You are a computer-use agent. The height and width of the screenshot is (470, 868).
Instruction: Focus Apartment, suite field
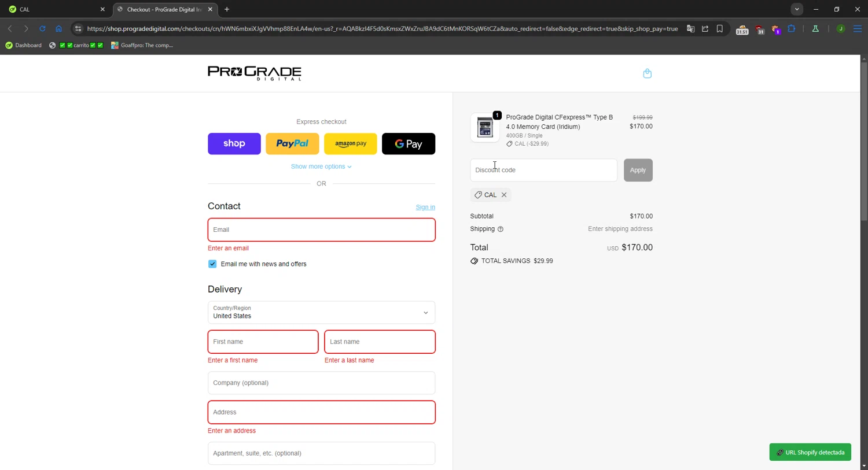tap(321, 453)
